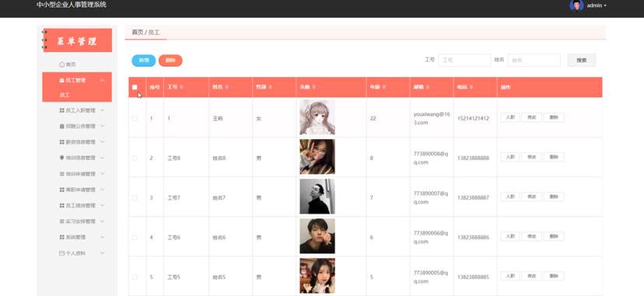Tick the checkbox of row 工号5
Screen dimensions: 644x296
tap(135, 277)
